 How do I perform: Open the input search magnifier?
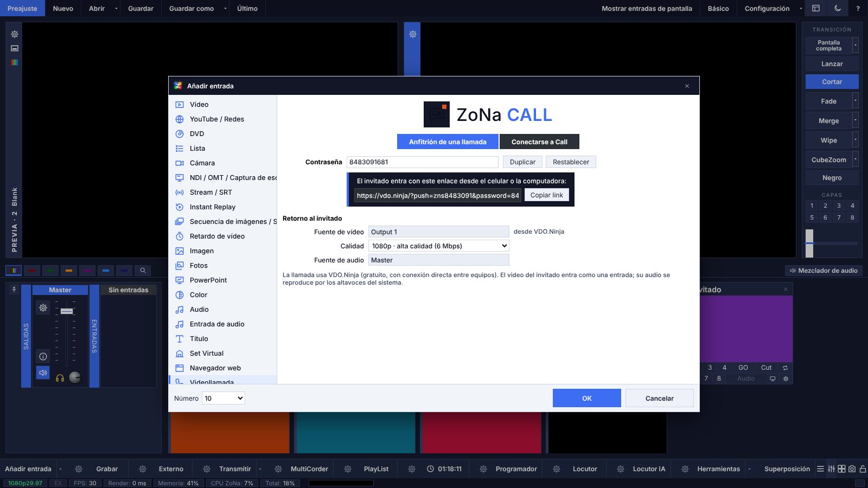[143, 270]
